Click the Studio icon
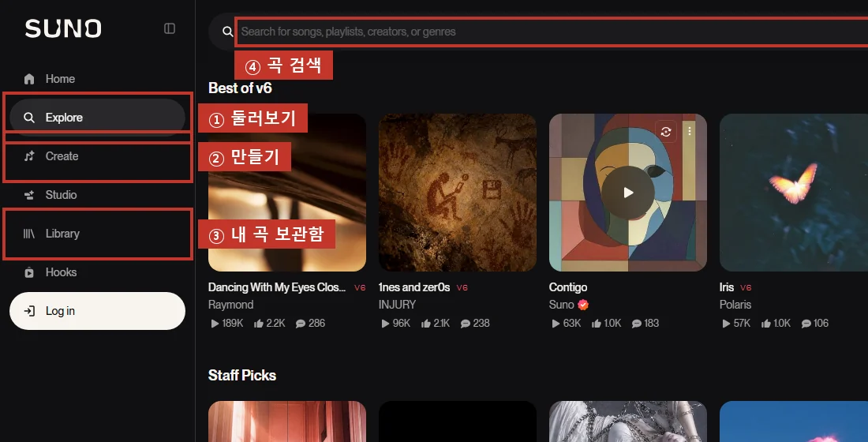 29,195
